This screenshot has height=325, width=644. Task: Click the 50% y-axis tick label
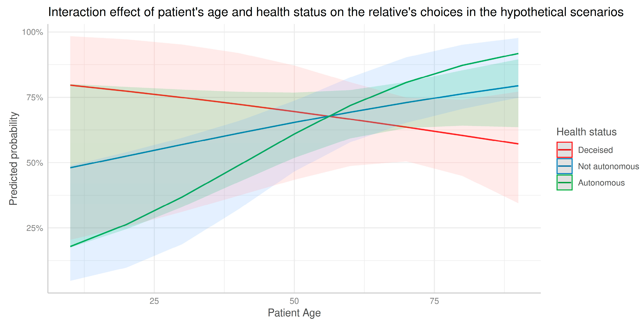pyautogui.click(x=35, y=163)
